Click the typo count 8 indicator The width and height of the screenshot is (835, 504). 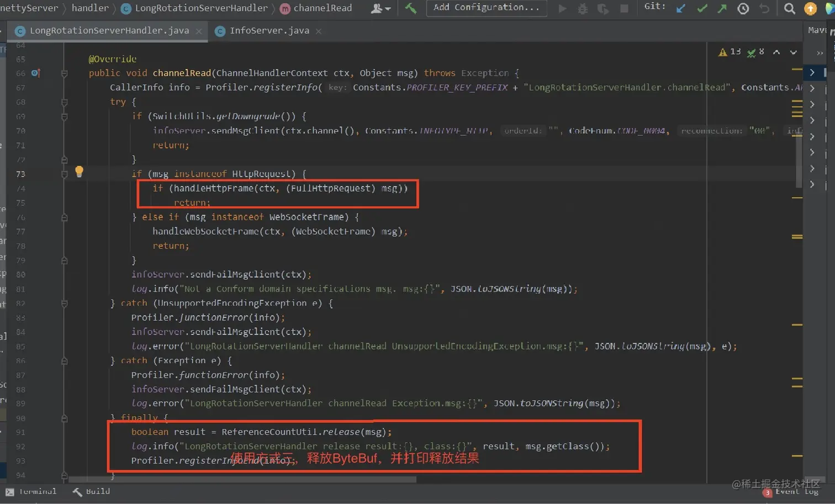click(755, 52)
